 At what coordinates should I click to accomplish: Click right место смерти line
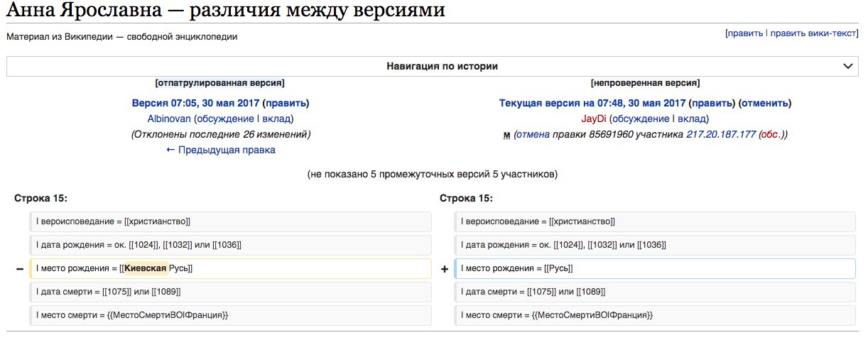pyautogui.click(x=655, y=315)
